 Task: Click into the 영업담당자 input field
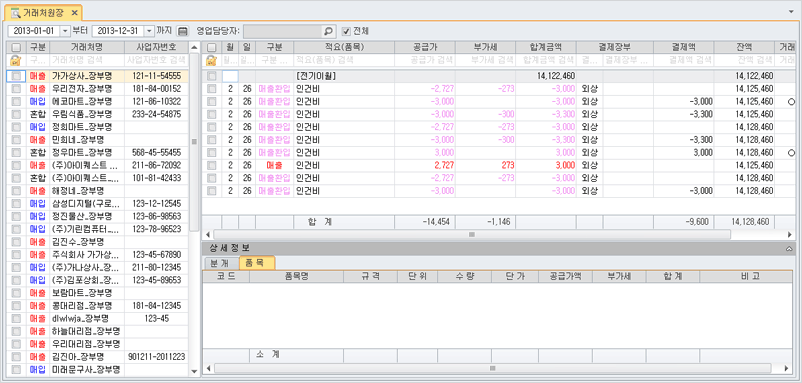(x=283, y=31)
